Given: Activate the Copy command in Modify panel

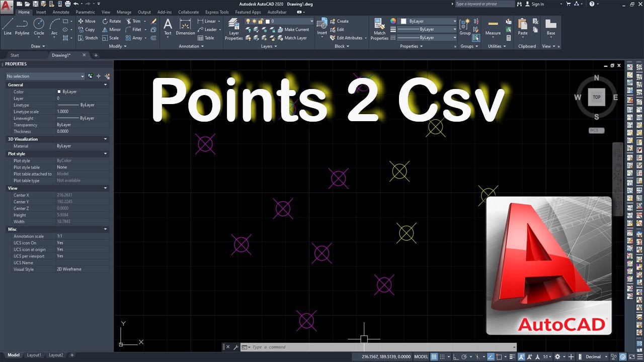Looking at the screenshot, I should (87, 30).
